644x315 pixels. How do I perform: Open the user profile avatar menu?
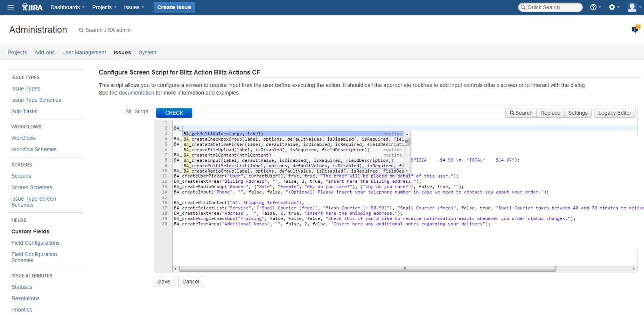click(633, 7)
